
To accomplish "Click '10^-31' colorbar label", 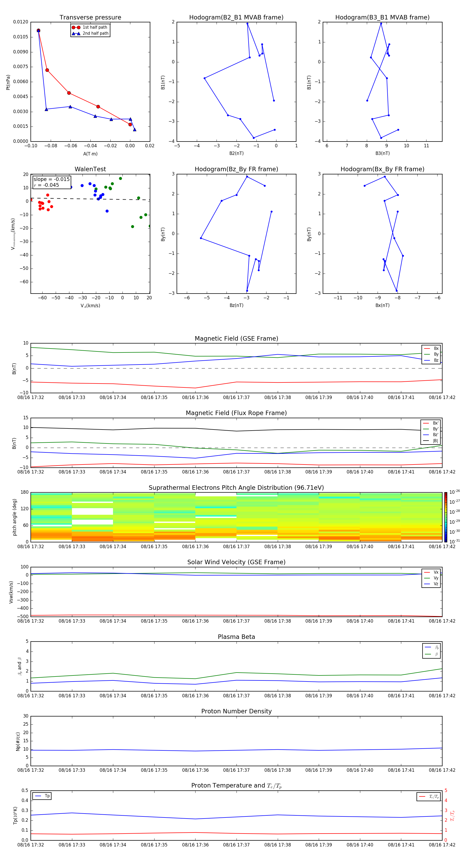I will point(455,542).
